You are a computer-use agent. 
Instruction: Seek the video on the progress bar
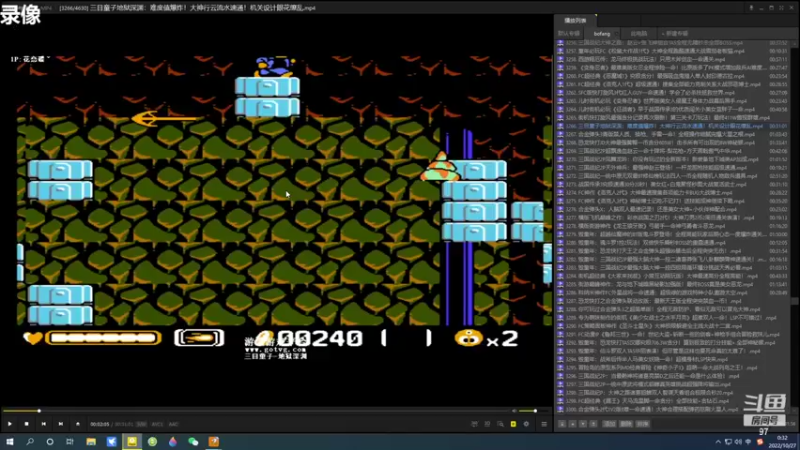(255, 411)
